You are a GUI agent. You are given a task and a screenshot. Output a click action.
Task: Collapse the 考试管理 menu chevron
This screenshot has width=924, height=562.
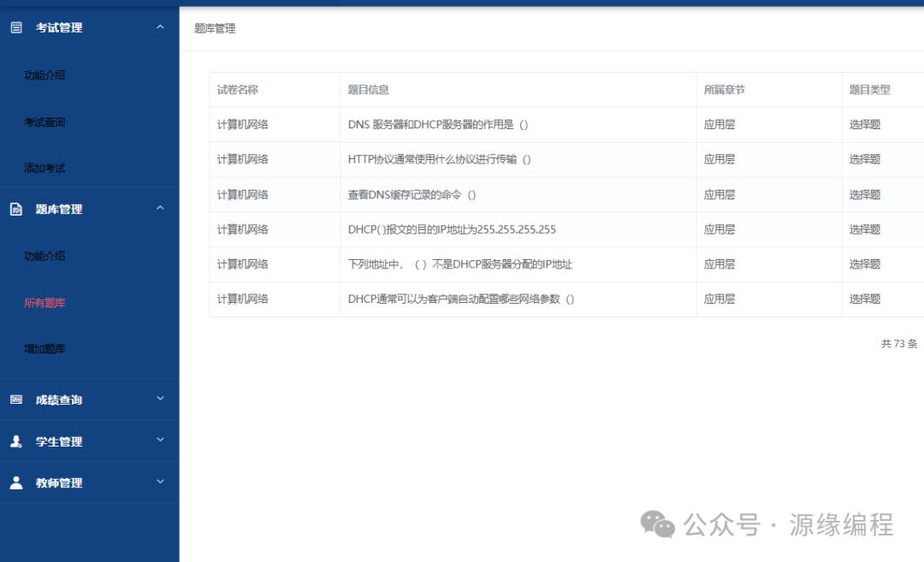tap(160, 27)
